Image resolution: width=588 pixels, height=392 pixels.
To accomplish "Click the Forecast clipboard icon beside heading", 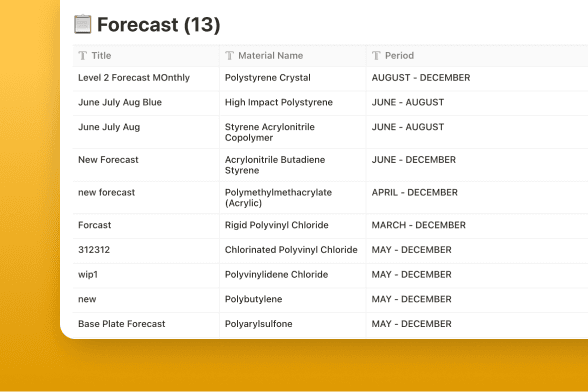I will point(82,24).
